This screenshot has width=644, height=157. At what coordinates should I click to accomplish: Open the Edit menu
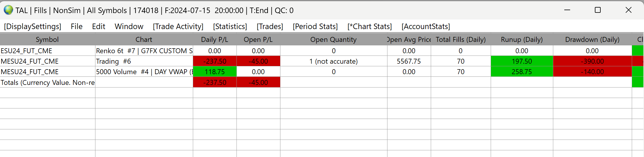tap(99, 26)
